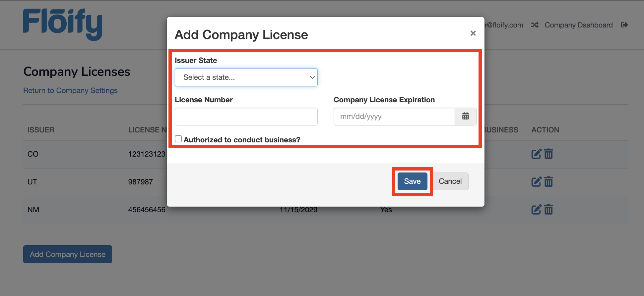Save the new company license
Viewport: 644px width, 296px height.
[x=412, y=181]
